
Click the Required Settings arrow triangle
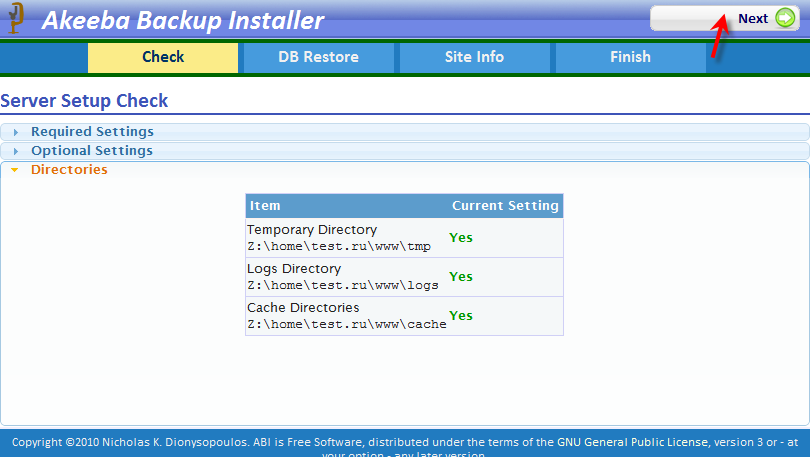click(x=15, y=132)
